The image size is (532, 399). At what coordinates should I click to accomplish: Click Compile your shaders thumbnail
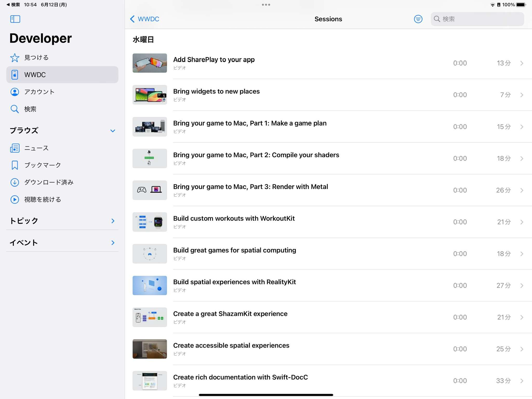click(150, 159)
